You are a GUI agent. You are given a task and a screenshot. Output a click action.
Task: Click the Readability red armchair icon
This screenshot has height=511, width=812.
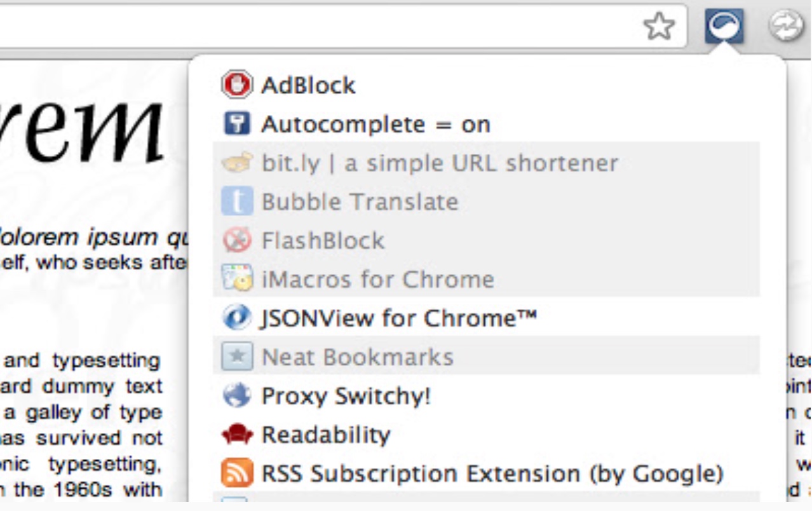coord(237,435)
